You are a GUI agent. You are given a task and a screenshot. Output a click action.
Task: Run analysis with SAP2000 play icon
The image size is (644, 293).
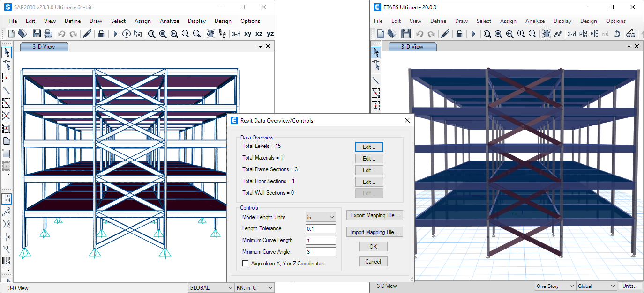point(115,34)
